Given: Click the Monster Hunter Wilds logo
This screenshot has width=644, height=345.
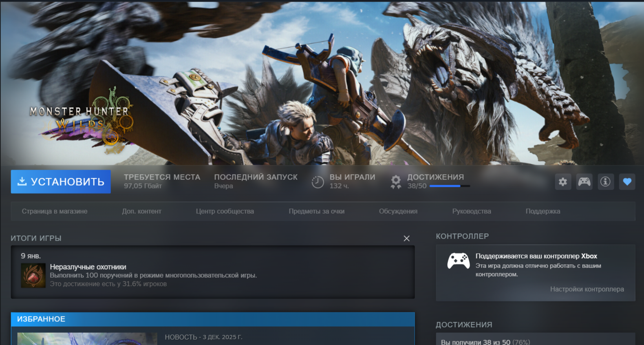Looking at the screenshot, I should pos(81,120).
